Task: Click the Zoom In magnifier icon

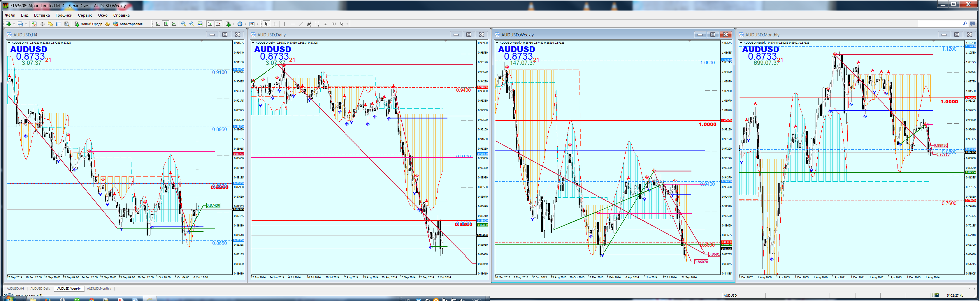Action: click(x=184, y=24)
